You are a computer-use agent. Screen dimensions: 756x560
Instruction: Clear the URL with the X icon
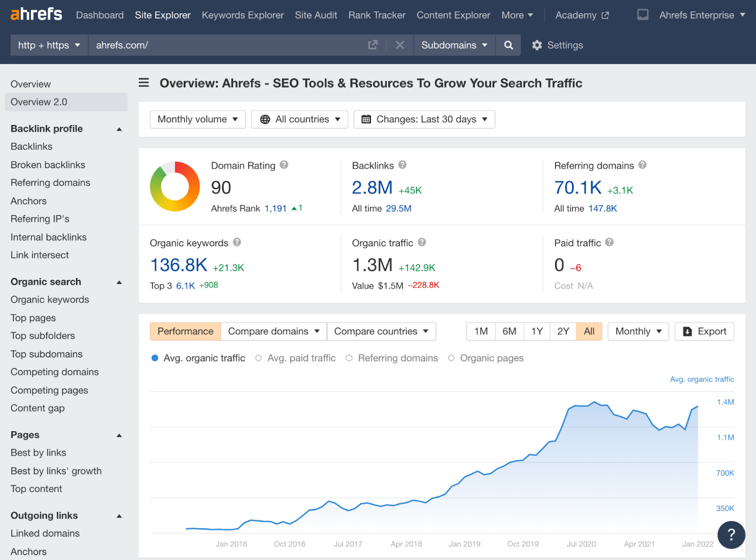click(400, 45)
